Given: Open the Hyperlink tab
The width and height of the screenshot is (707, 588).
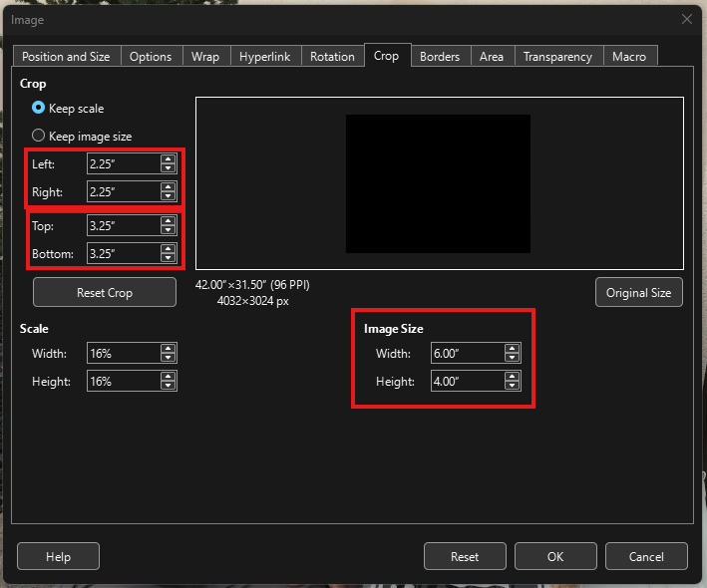Looking at the screenshot, I should point(265,57).
